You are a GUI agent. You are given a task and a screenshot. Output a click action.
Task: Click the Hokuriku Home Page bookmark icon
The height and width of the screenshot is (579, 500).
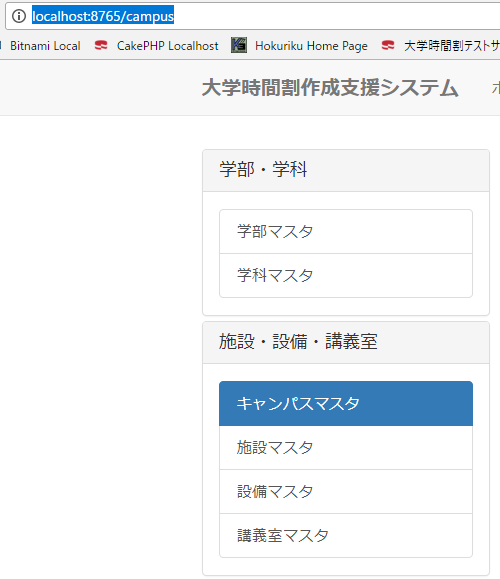[x=239, y=45]
